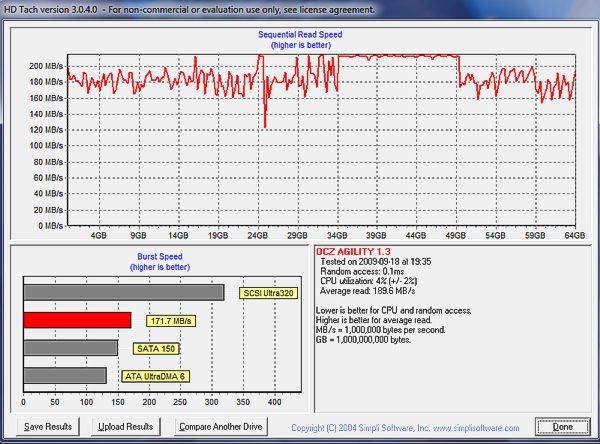Click the SATA 150 yellow label
600x444 pixels.
(x=156, y=349)
